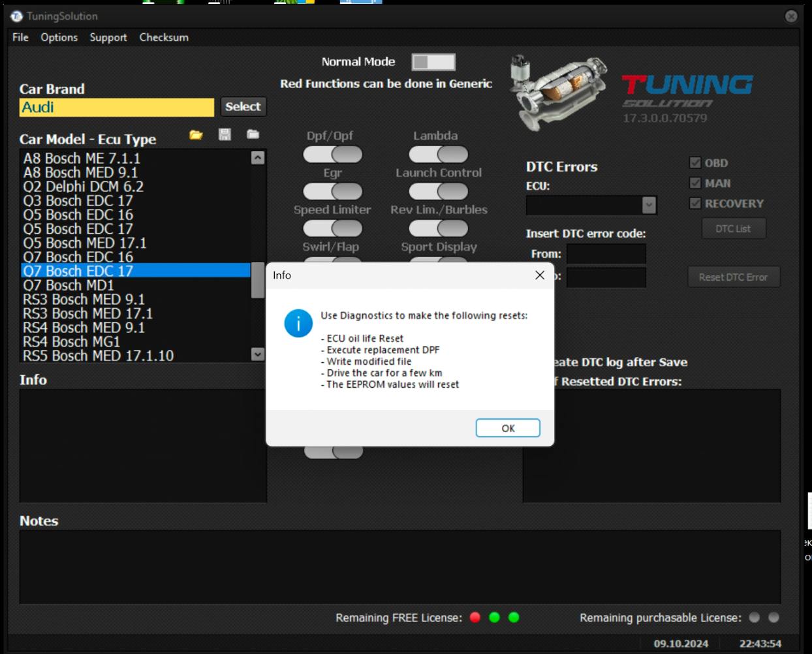Toggle the Speed Limiter switch
Screen dimensions: 812x654
pos(333,228)
